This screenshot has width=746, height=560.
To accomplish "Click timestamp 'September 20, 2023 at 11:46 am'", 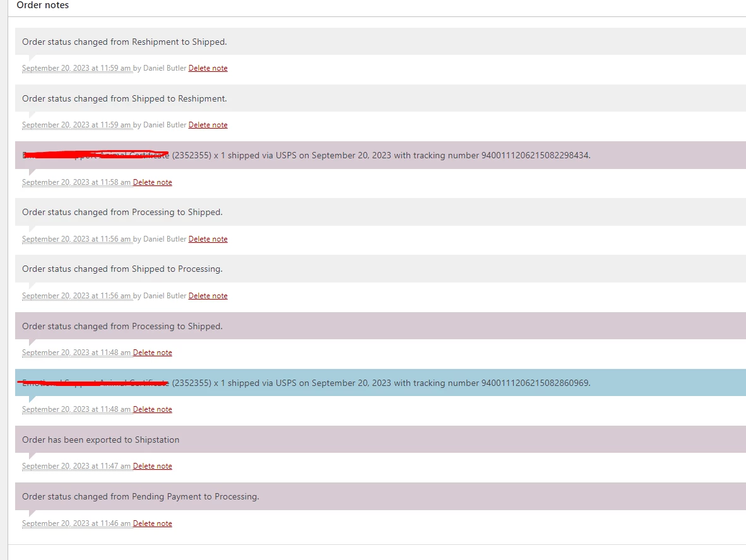I will [76, 523].
